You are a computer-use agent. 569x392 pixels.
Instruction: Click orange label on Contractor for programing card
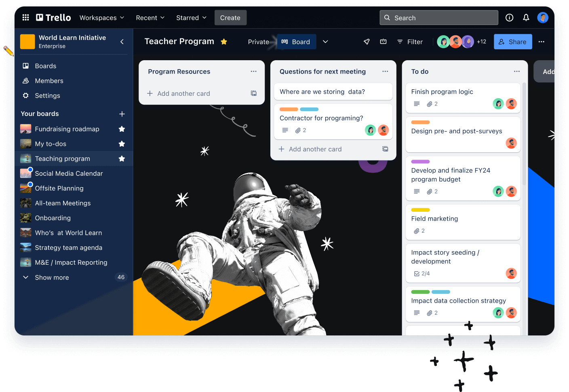tap(289, 110)
